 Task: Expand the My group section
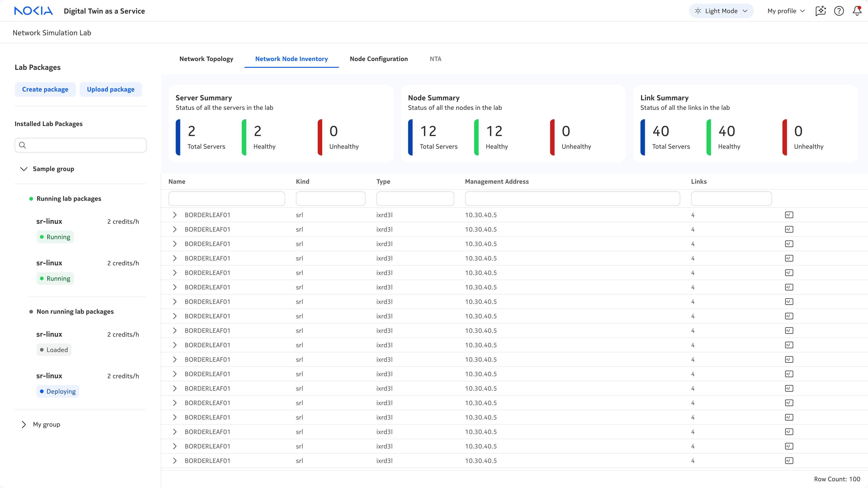(x=24, y=424)
